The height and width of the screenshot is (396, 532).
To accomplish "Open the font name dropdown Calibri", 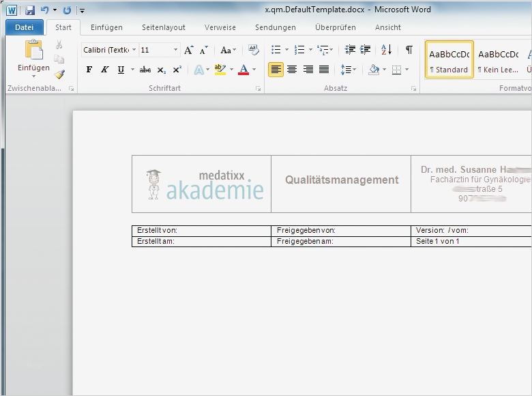I will click(x=134, y=50).
